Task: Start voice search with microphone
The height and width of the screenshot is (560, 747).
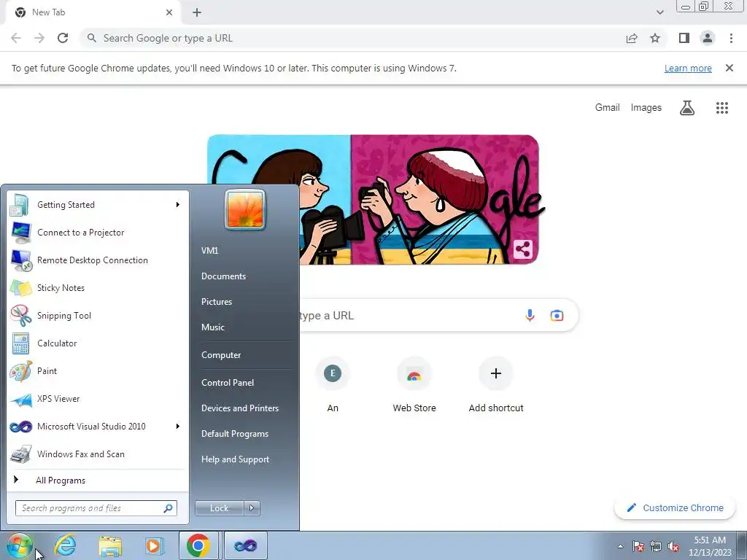Action: tap(530, 315)
